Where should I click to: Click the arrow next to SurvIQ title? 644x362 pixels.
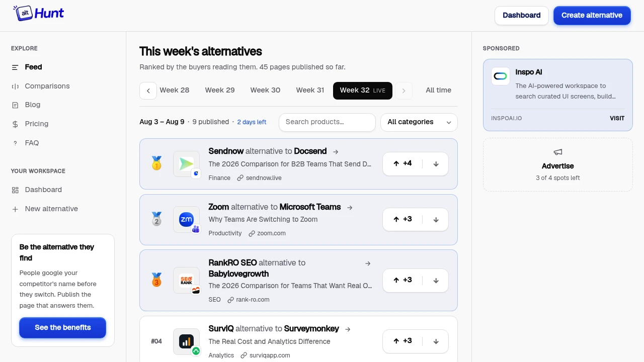click(348, 329)
